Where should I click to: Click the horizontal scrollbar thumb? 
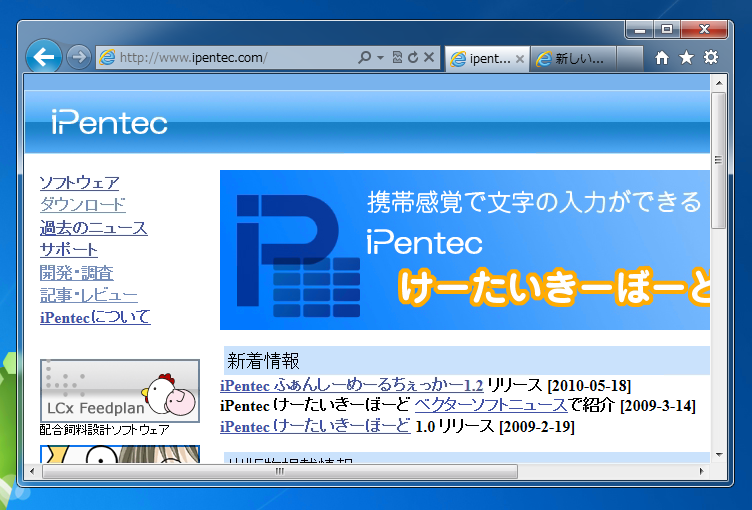pyautogui.click(x=280, y=472)
